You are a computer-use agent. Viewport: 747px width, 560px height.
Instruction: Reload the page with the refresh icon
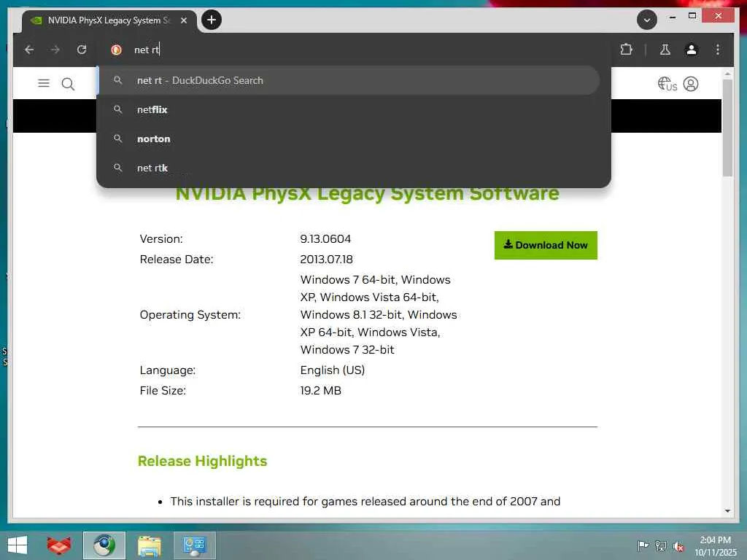tap(82, 50)
